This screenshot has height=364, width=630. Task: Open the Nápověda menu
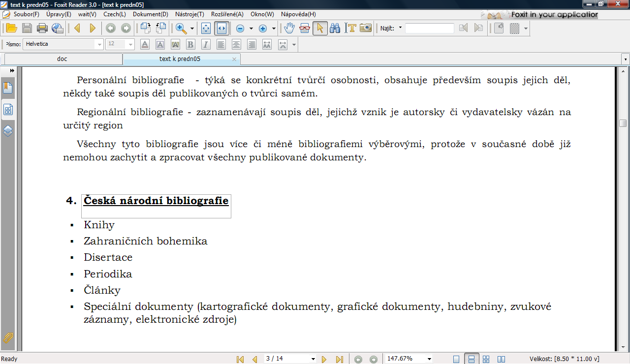(x=298, y=14)
